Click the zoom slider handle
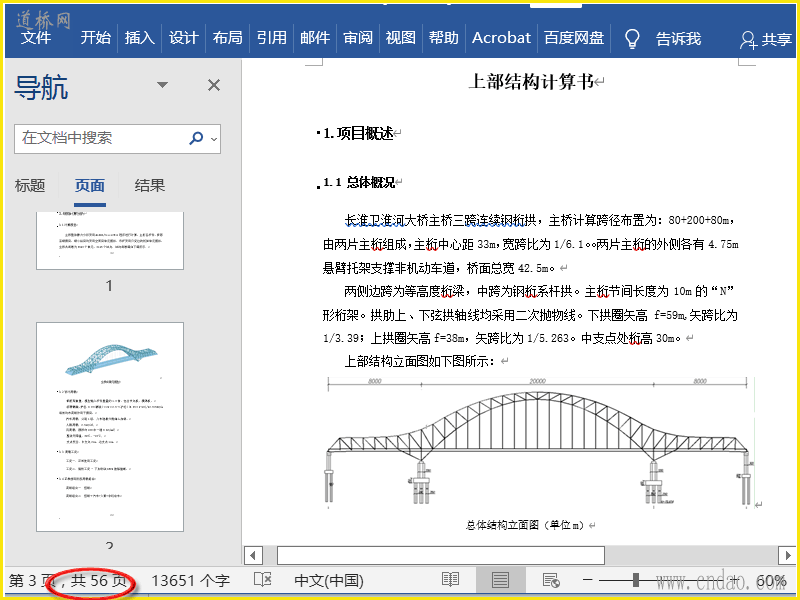The width and height of the screenshot is (800, 600). pos(636,580)
